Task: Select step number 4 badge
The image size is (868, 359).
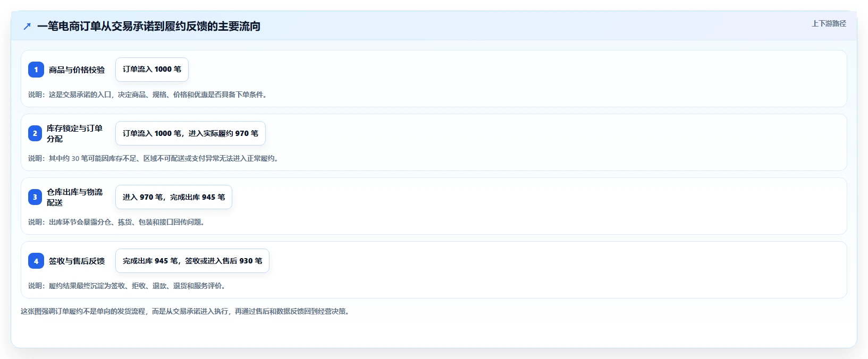Action: click(x=36, y=261)
